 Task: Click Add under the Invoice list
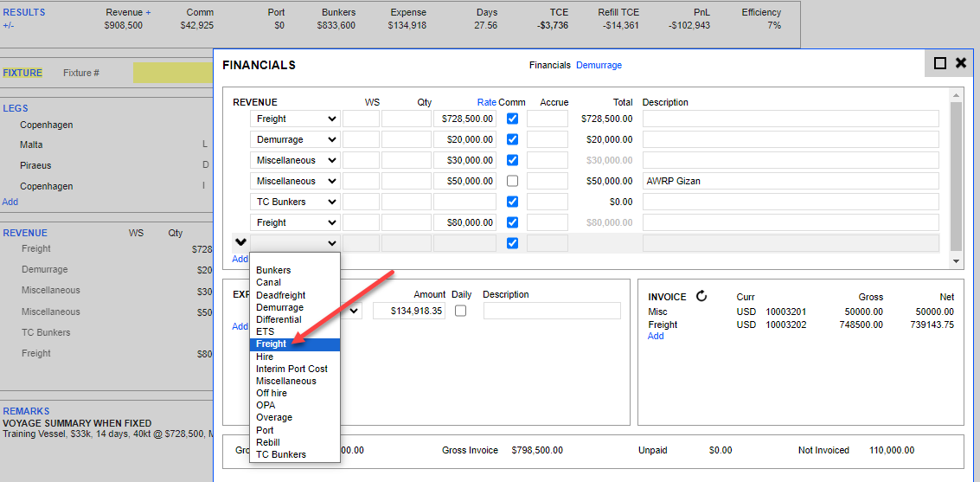[x=656, y=336]
